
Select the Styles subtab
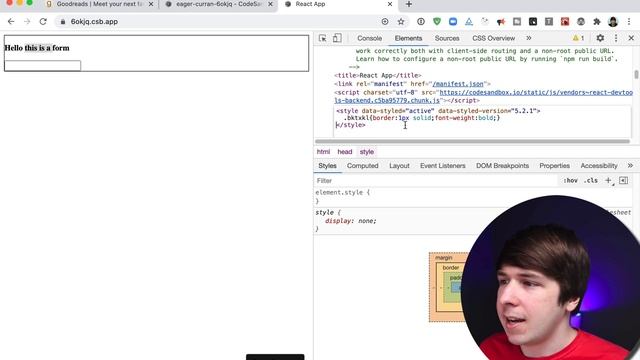(327, 166)
